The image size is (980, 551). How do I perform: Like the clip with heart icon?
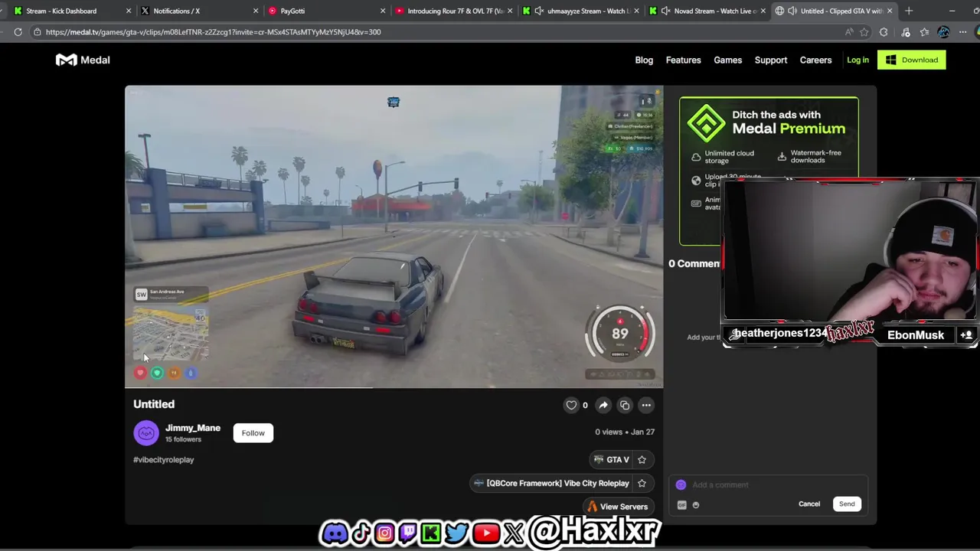pyautogui.click(x=571, y=405)
